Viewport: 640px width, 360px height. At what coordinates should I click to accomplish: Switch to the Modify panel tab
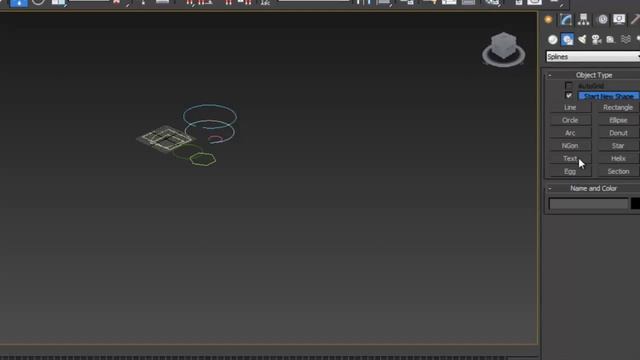tap(566, 19)
